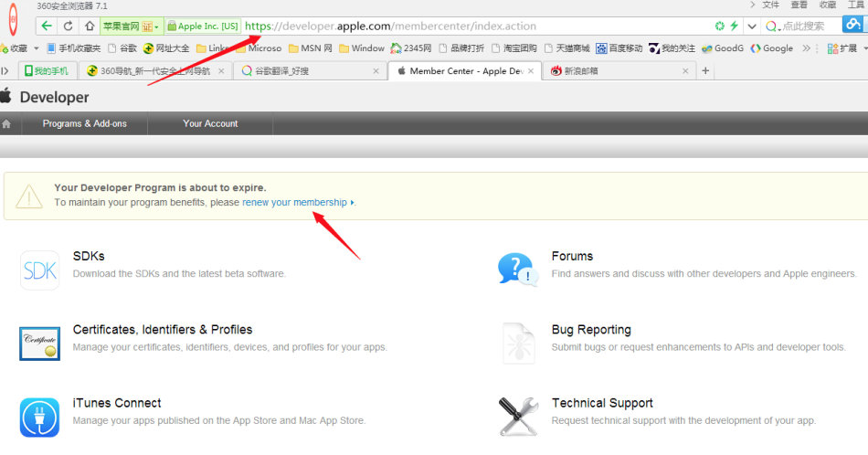Open the Certificates icon
Viewport: 868px width, 455px height.
[40, 344]
